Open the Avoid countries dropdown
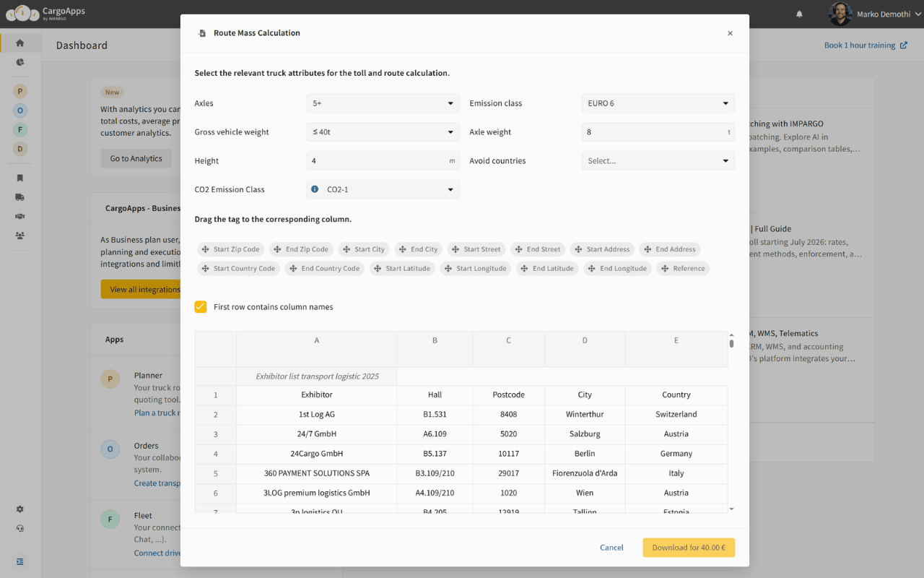Viewport: 924px width, 578px height. 658,161
